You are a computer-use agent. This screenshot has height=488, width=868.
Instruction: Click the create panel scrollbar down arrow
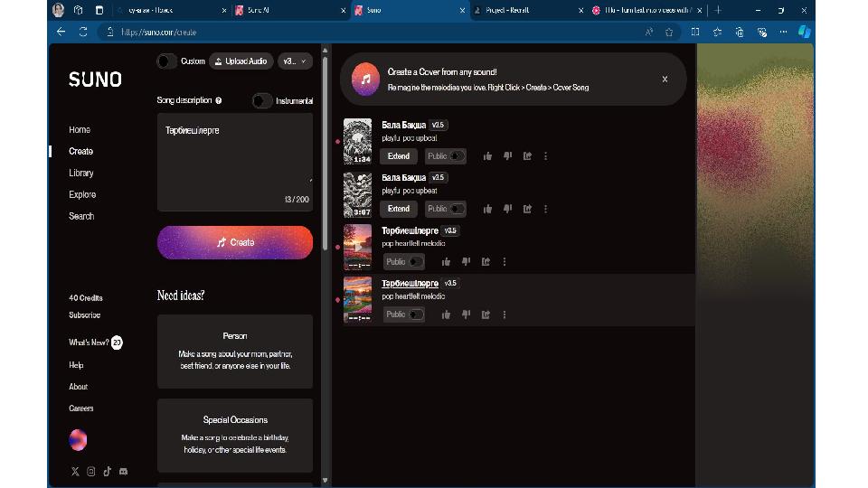[325, 480]
